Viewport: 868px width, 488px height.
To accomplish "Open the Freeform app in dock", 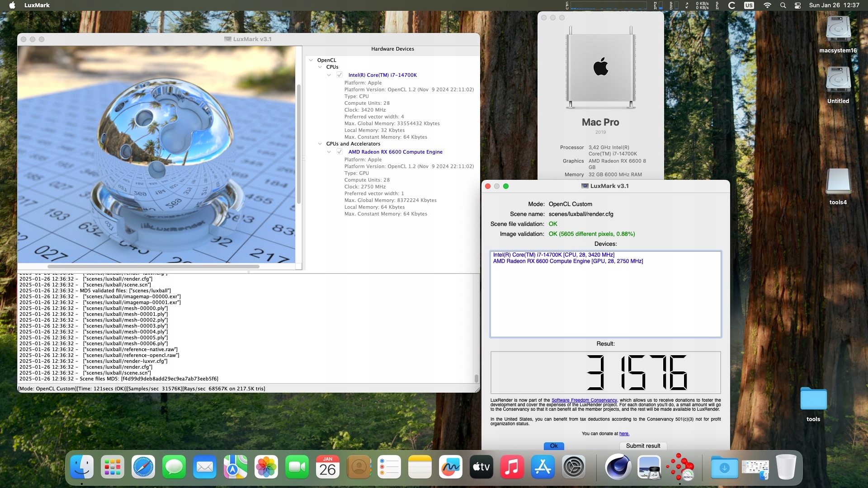I will tap(451, 467).
